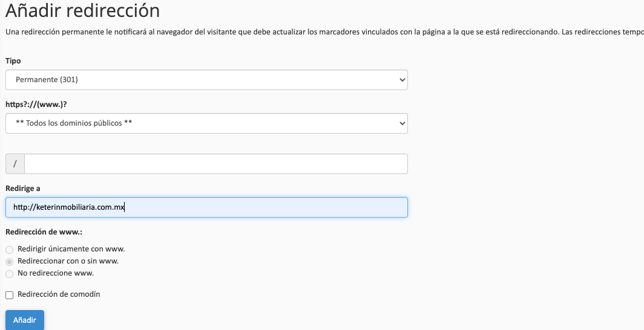Viewport: 644px width, 330px height.
Task: Click the Redirección de www.: heading label
Action: coord(44,232)
